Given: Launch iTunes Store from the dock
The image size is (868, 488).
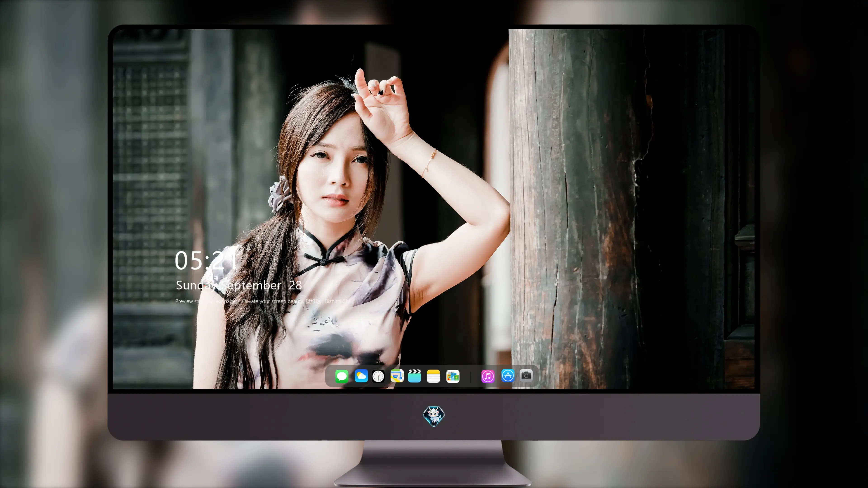Looking at the screenshot, I should tap(488, 376).
